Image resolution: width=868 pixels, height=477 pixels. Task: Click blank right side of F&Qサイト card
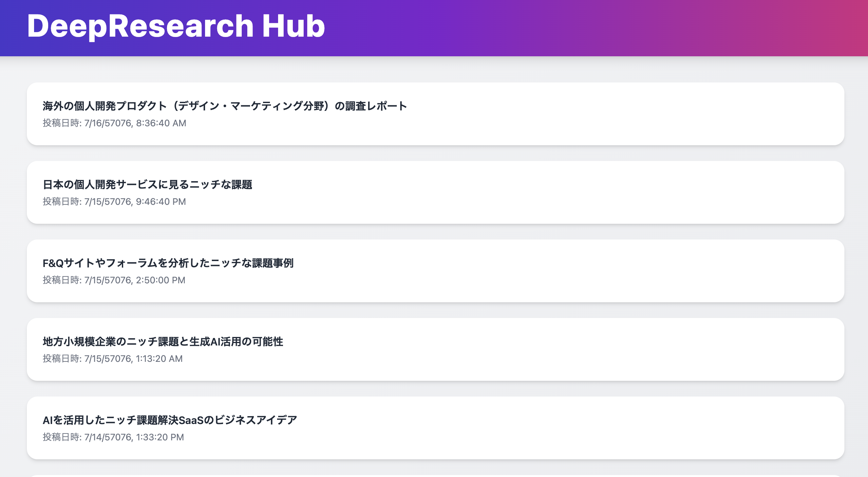tap(640, 271)
